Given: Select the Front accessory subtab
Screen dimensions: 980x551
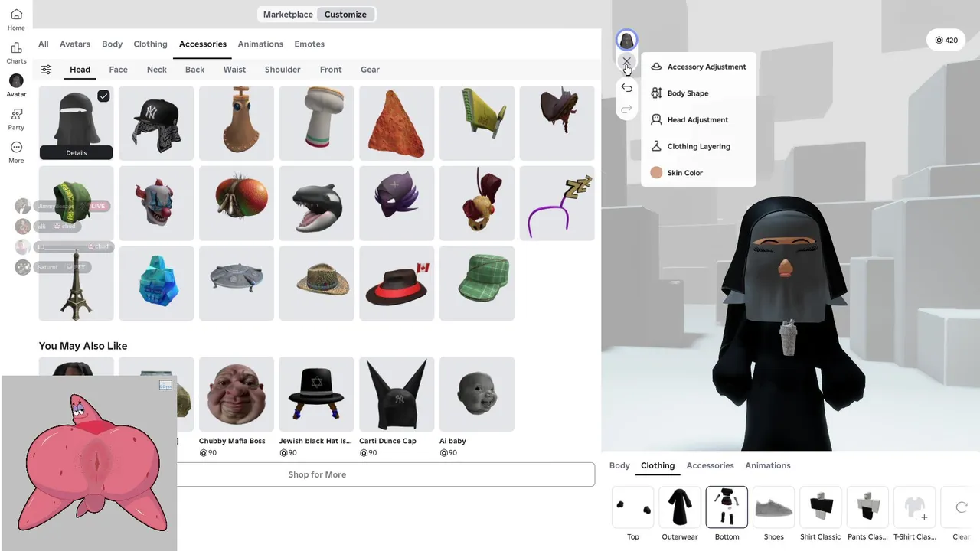Looking at the screenshot, I should [x=331, y=70].
